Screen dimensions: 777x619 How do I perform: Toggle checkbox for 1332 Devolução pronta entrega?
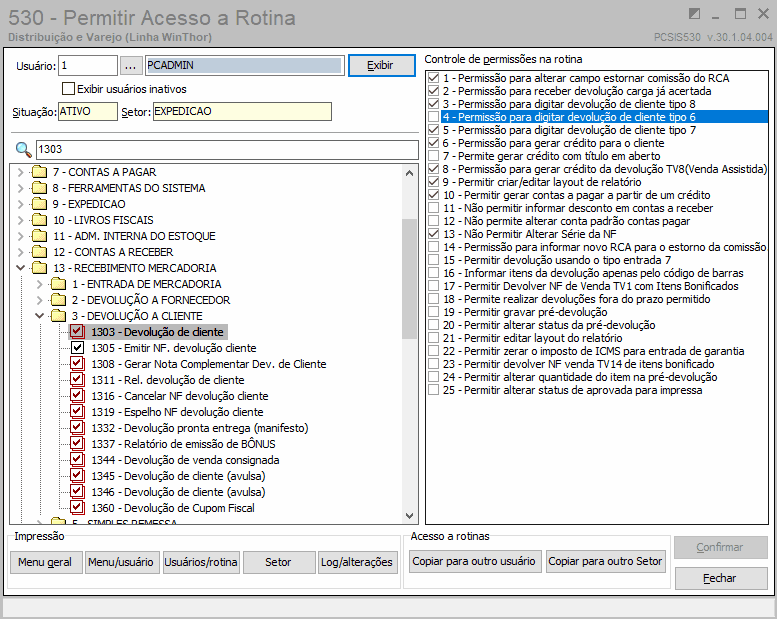[x=77, y=428]
